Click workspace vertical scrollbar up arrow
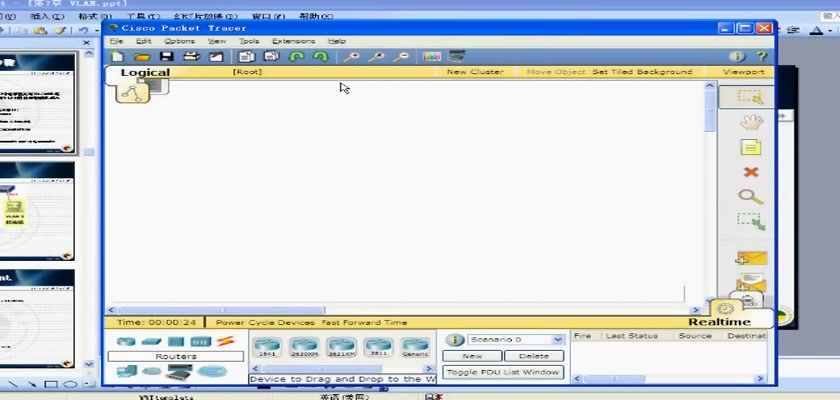Image resolution: width=840 pixels, height=400 pixels. coord(710,86)
